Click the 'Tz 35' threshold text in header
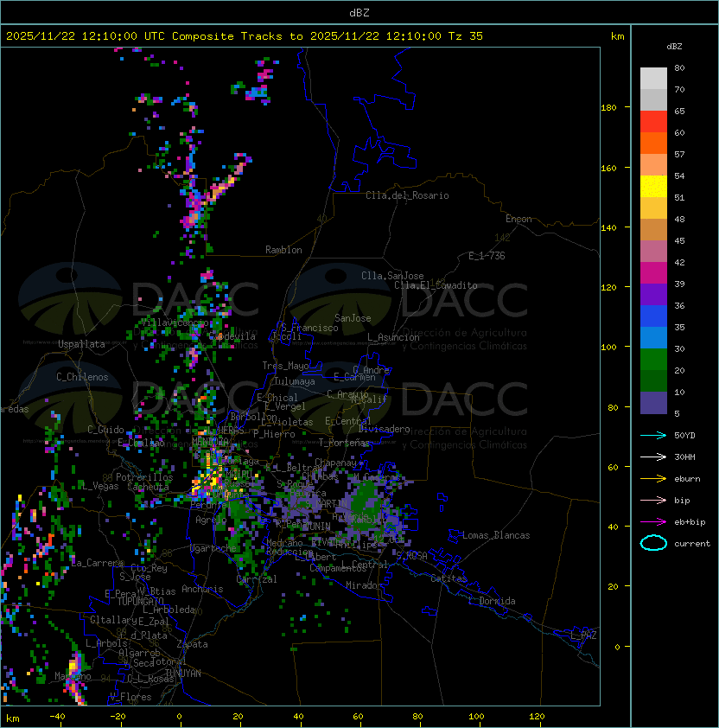This screenshot has width=719, height=728. 466,36
